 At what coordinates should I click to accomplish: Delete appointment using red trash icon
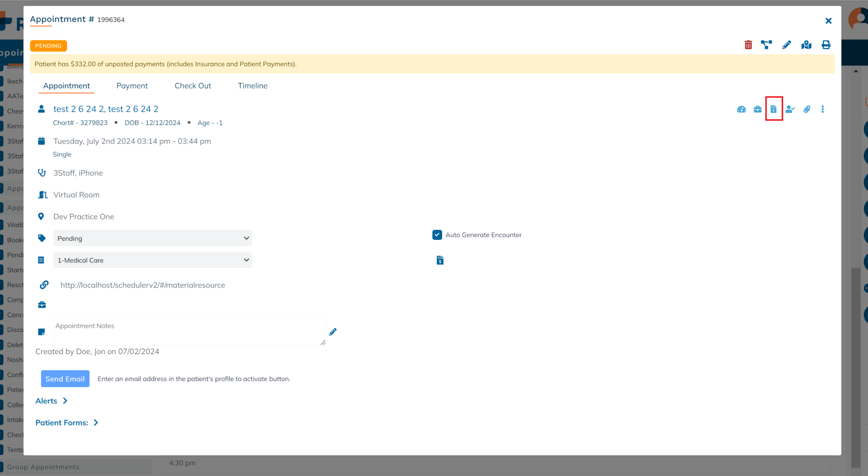pos(748,45)
